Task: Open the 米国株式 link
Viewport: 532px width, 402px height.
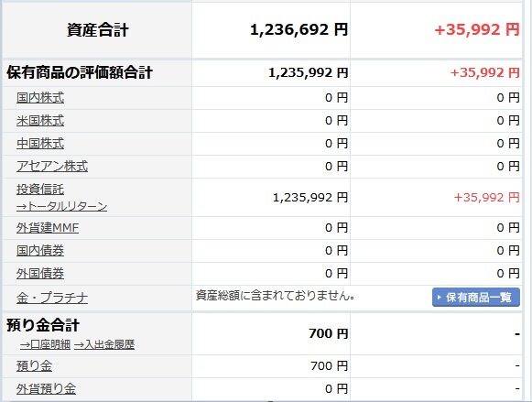Action: (40, 121)
